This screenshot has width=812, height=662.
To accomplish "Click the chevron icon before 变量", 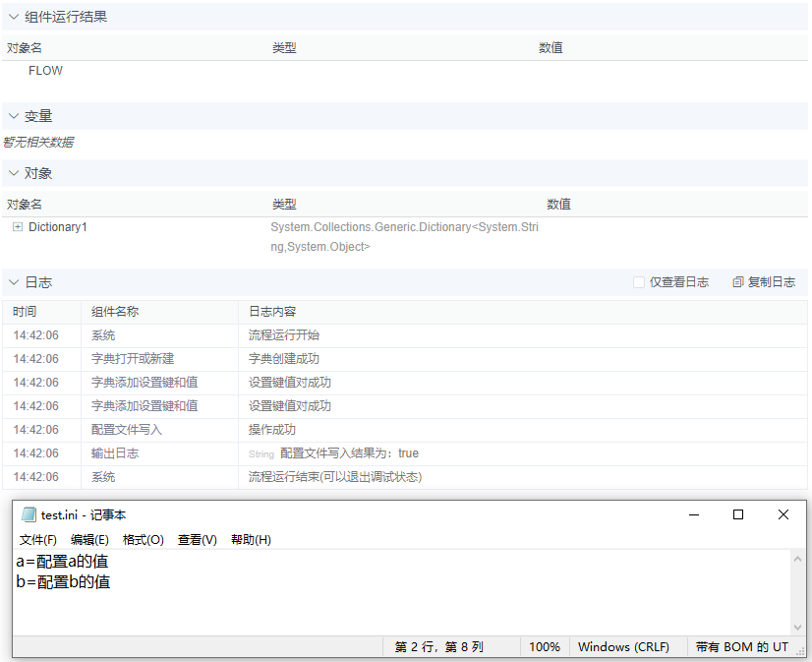I will pos(14,116).
